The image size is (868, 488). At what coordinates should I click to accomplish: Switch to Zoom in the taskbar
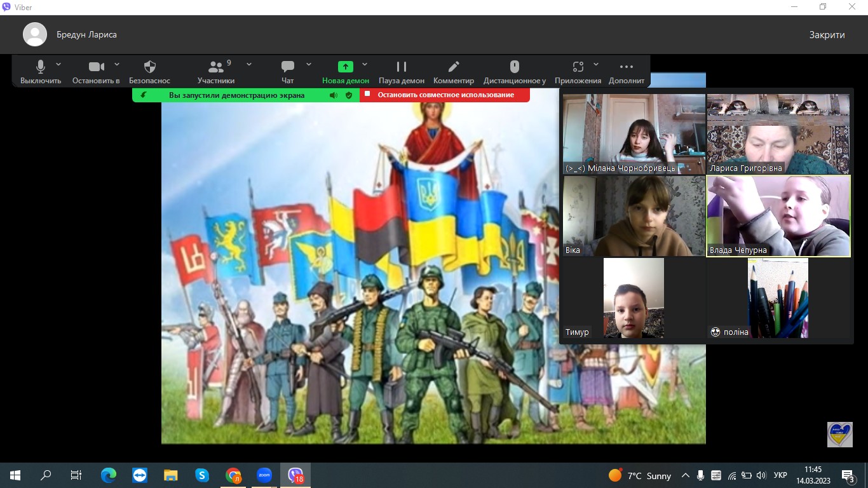[264, 475]
